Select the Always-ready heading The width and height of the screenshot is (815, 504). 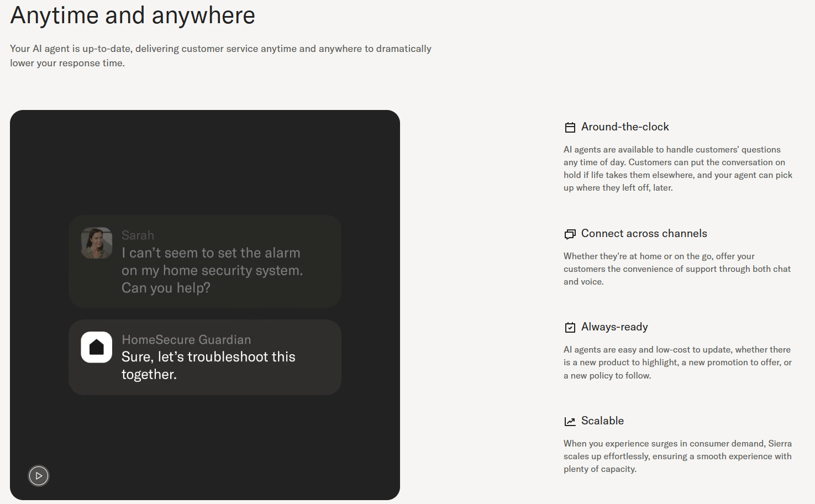(x=614, y=327)
